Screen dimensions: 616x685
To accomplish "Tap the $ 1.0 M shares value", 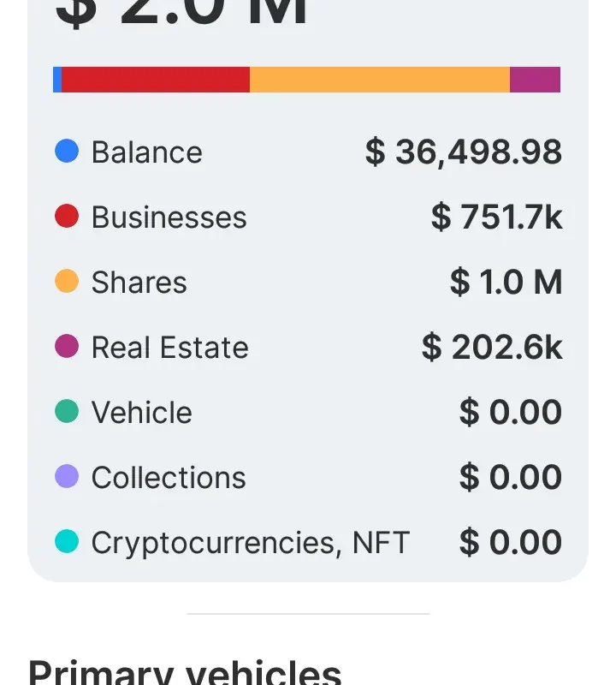I will click(x=506, y=283).
